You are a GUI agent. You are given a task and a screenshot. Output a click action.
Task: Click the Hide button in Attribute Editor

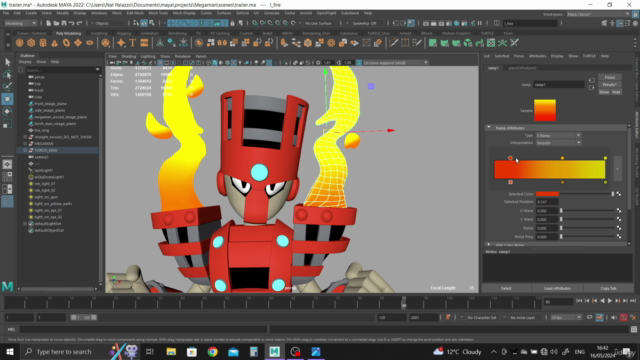(x=616, y=92)
